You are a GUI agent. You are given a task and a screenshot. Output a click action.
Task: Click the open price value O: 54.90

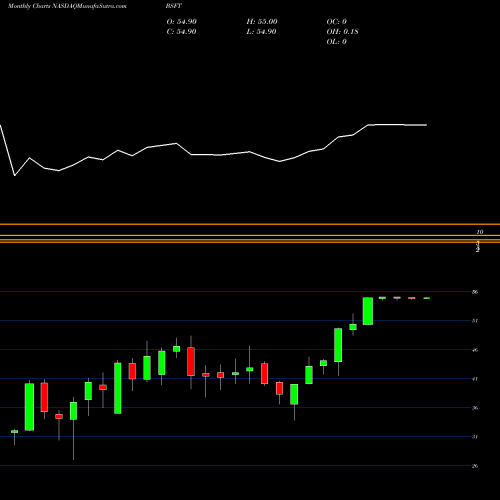pyautogui.click(x=182, y=22)
